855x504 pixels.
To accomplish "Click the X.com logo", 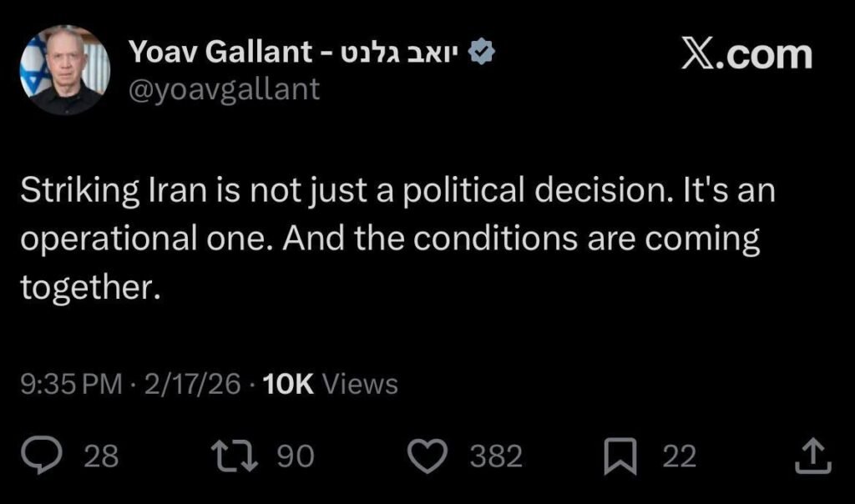I will tap(746, 55).
